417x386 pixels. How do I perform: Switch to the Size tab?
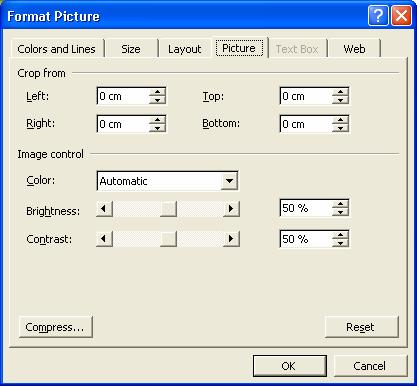(131, 49)
